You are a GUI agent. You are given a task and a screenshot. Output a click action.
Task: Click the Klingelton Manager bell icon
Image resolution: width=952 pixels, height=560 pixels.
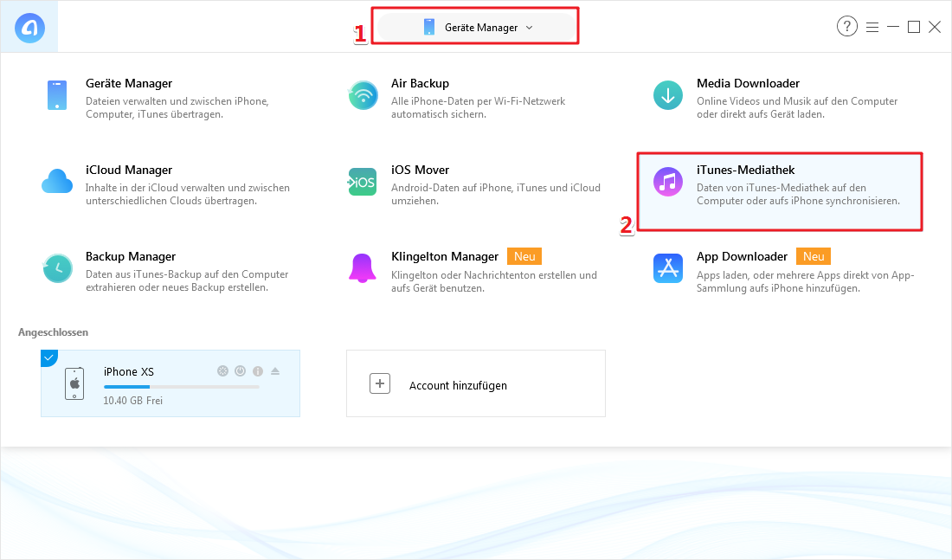[363, 268]
